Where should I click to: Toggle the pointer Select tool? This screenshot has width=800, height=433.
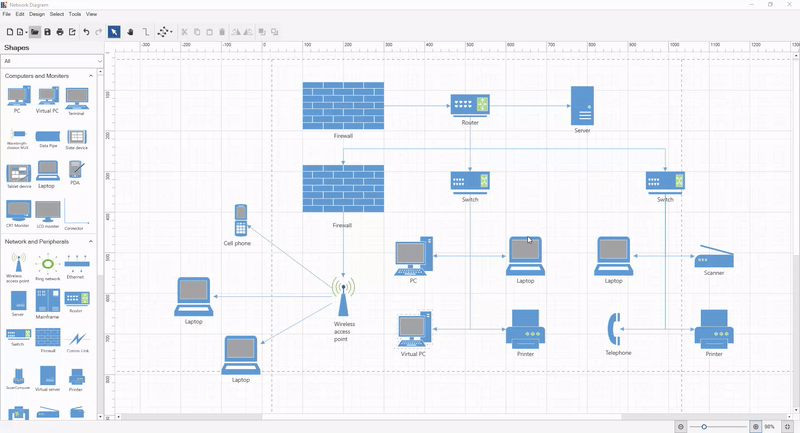(114, 32)
